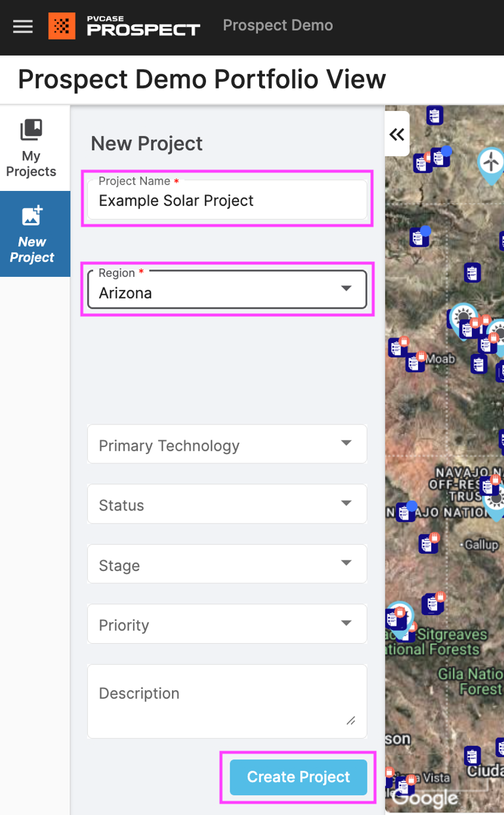
Task: Click inside the Description text field
Action: click(x=226, y=696)
